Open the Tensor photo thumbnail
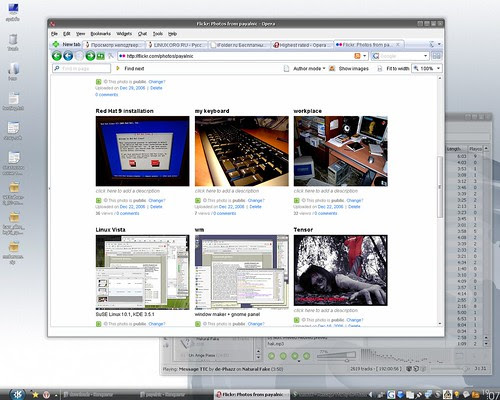 (x=340, y=270)
